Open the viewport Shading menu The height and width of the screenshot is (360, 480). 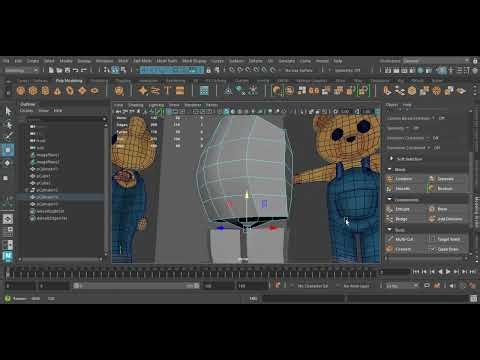coord(136,105)
